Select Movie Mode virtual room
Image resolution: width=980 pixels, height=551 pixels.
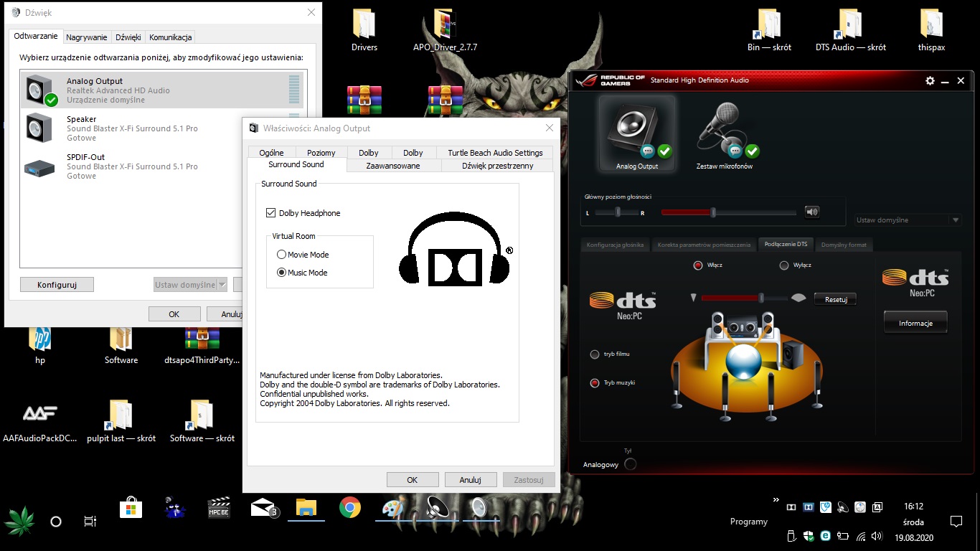click(x=281, y=255)
